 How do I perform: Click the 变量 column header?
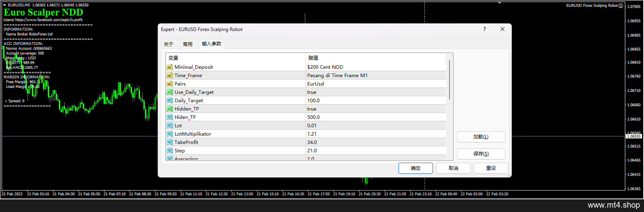(x=236, y=58)
